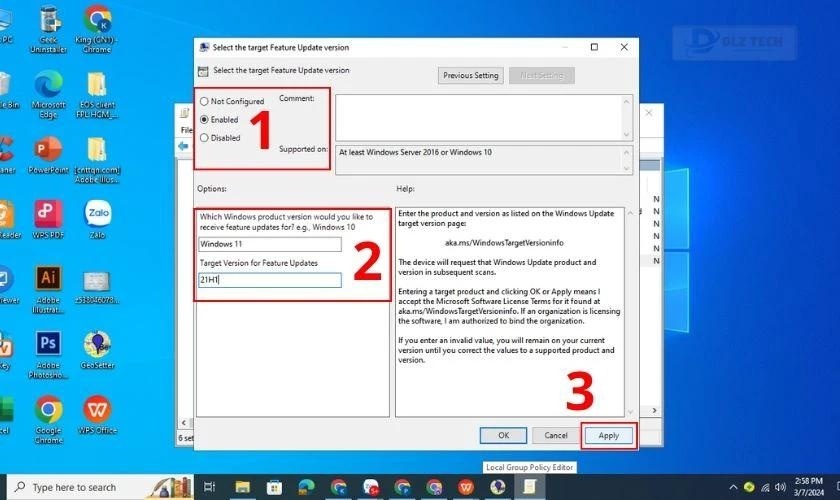840x500 pixels.
Task: Select the 2538046078 desktop file
Action: point(97,287)
